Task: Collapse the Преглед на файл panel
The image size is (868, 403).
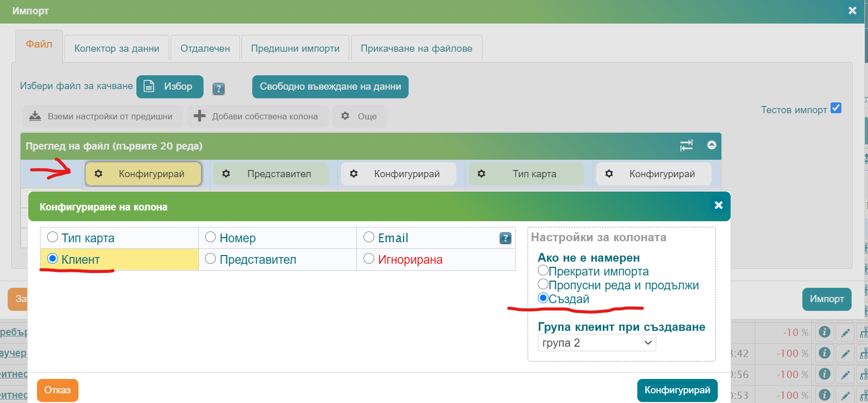Action: point(712,145)
